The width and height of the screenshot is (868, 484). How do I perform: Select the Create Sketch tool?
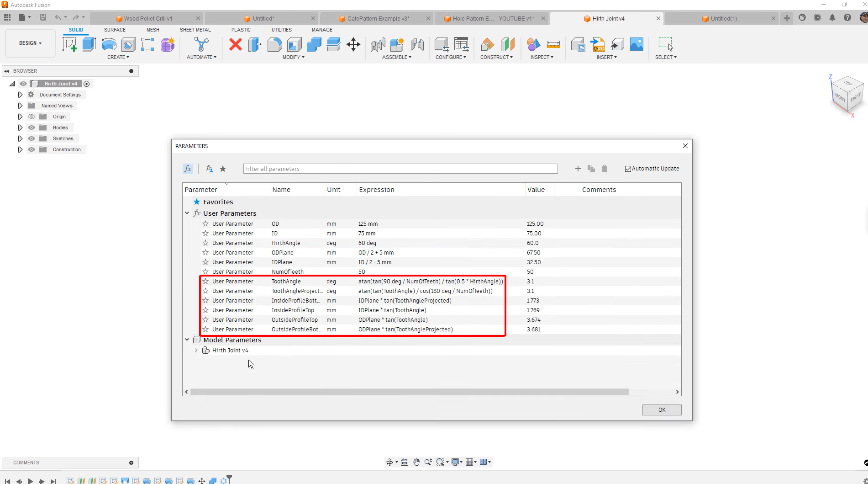(x=69, y=44)
